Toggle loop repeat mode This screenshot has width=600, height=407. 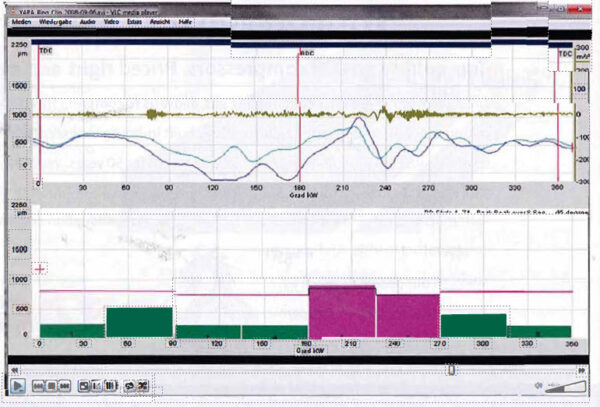click(x=129, y=385)
